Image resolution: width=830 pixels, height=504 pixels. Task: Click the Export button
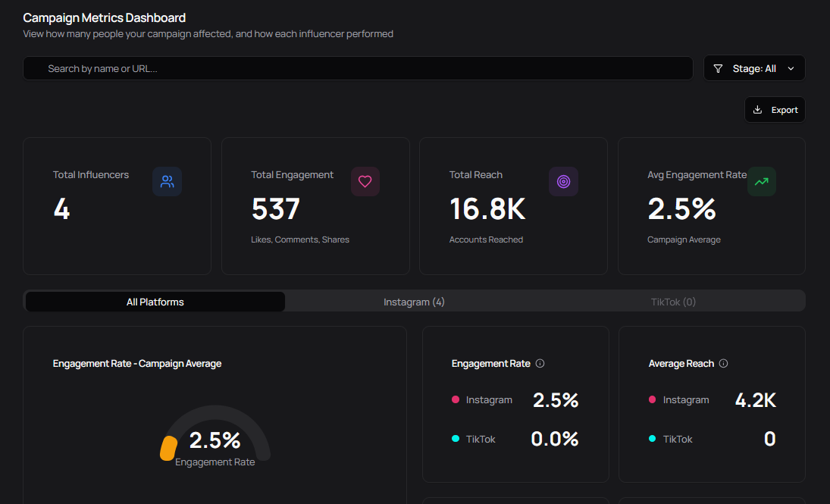tap(775, 109)
